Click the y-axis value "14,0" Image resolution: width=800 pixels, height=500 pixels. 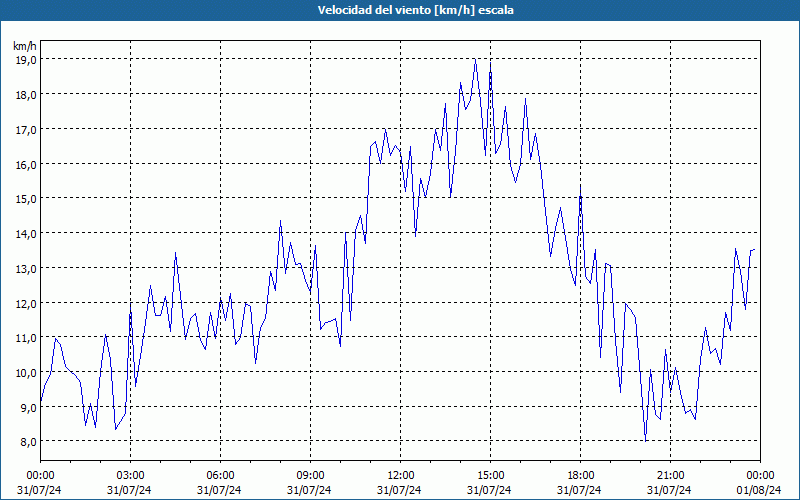click(26, 234)
